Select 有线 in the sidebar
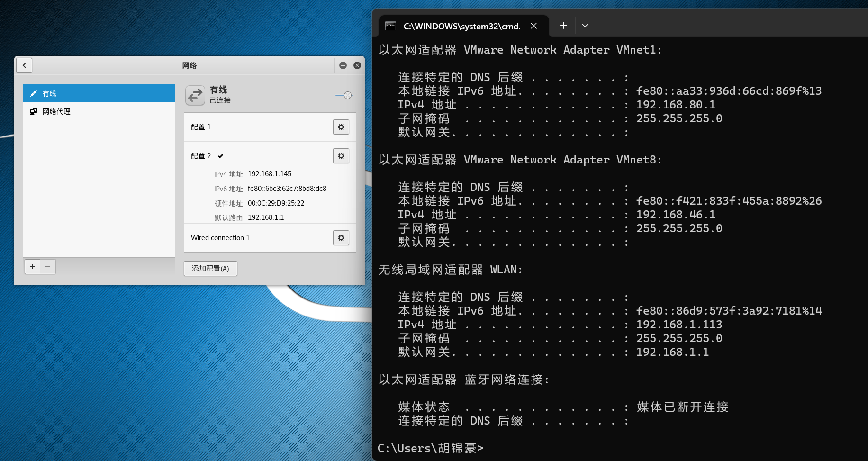 [99, 93]
